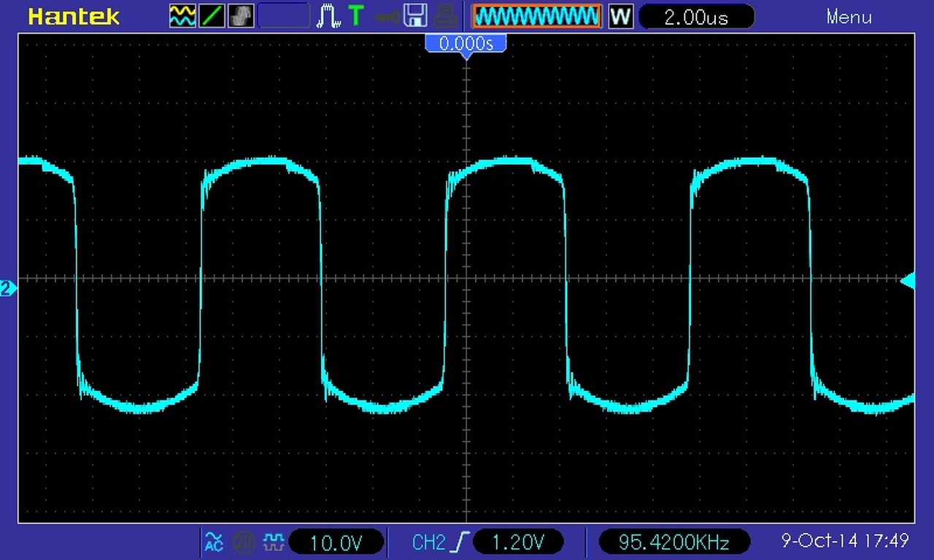Select the 1.20V trigger level readout

tap(518, 542)
